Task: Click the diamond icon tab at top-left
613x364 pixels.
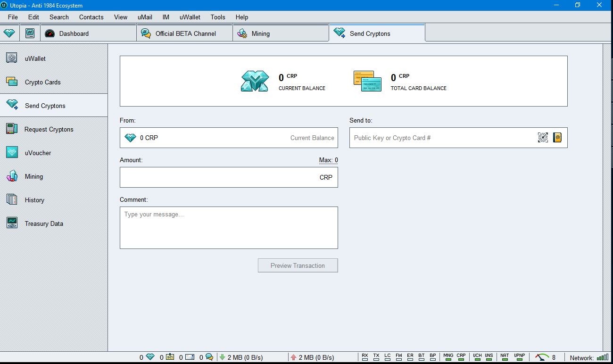Action: click(x=9, y=33)
